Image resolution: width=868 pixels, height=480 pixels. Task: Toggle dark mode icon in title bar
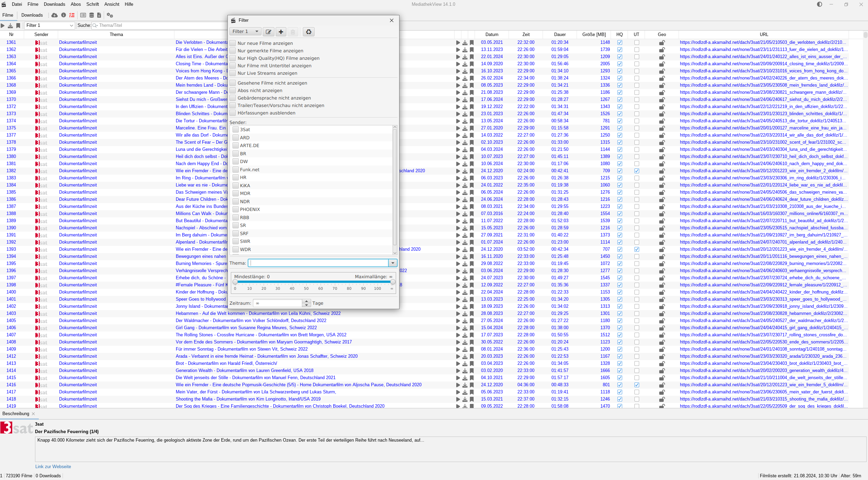coord(820,4)
